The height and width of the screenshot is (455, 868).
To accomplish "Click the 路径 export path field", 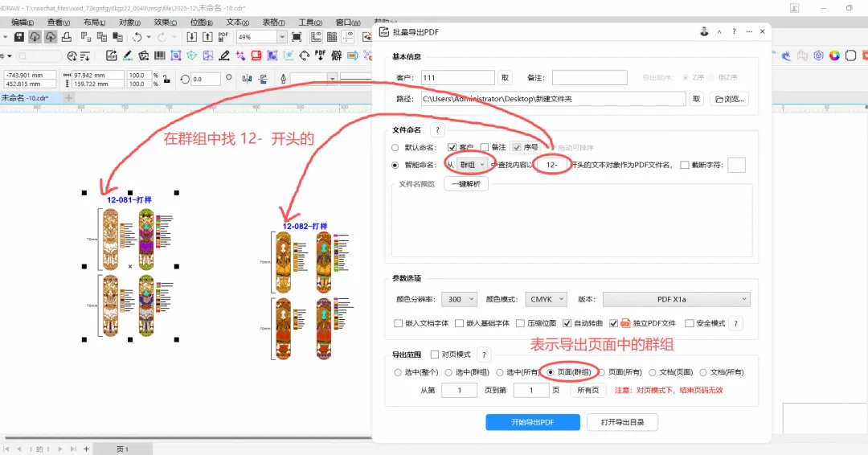I will tap(553, 99).
